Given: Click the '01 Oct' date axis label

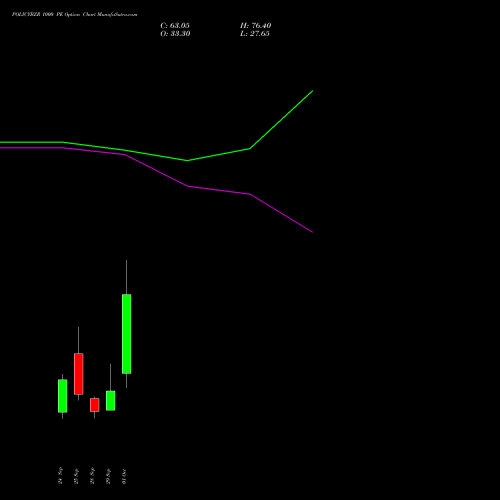Looking at the screenshot, I should pyautogui.click(x=124, y=476).
